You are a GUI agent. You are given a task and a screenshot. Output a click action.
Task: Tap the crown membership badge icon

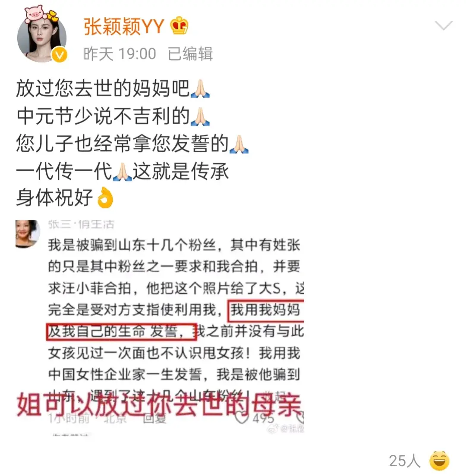pos(179,26)
